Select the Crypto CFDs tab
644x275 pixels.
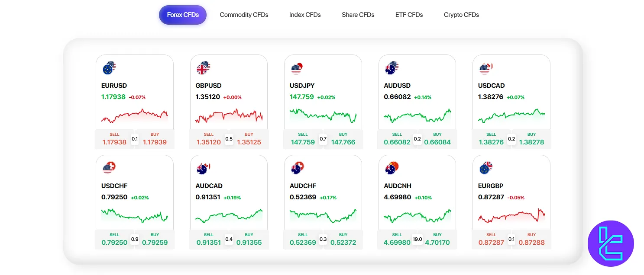point(461,15)
